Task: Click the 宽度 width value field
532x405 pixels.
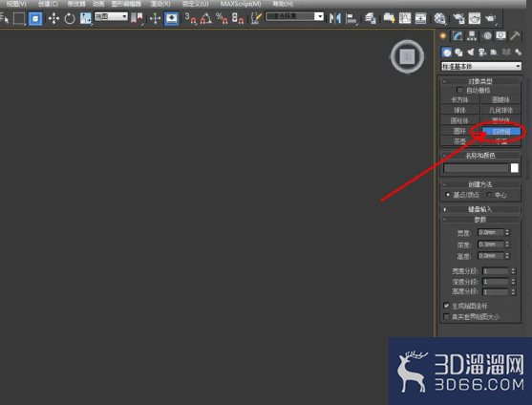Action: [x=491, y=232]
